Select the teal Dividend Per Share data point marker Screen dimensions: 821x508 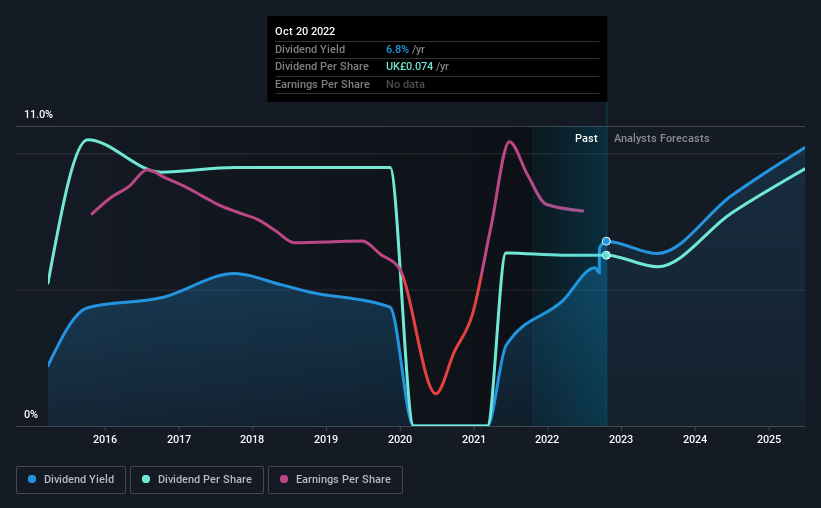point(606,255)
